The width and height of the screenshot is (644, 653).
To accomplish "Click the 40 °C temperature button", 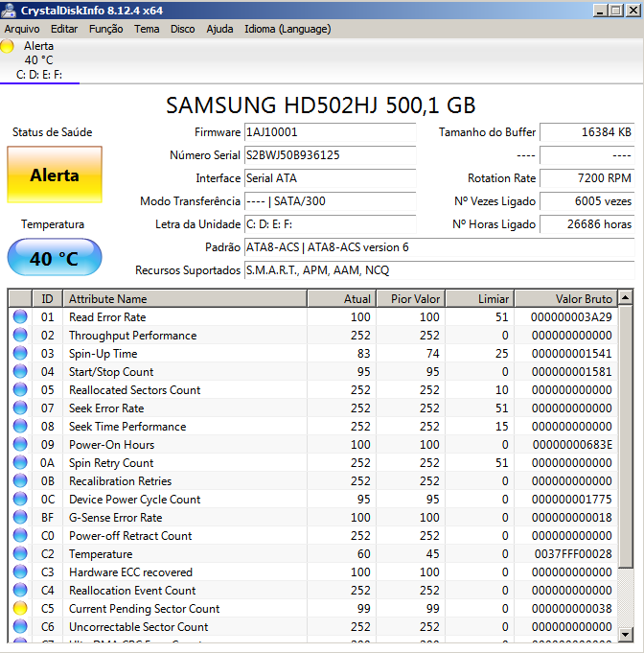I will 55,257.
